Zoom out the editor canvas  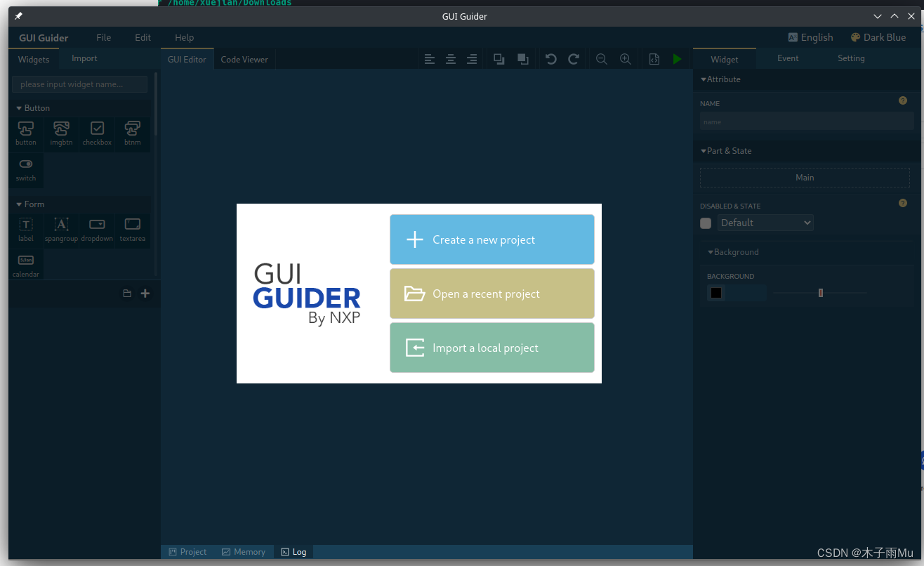[602, 60]
